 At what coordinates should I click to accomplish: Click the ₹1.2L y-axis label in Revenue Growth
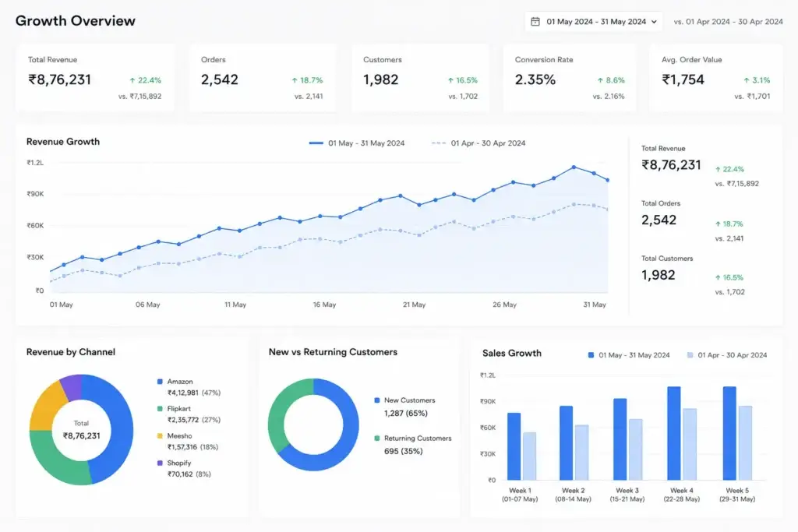35,163
